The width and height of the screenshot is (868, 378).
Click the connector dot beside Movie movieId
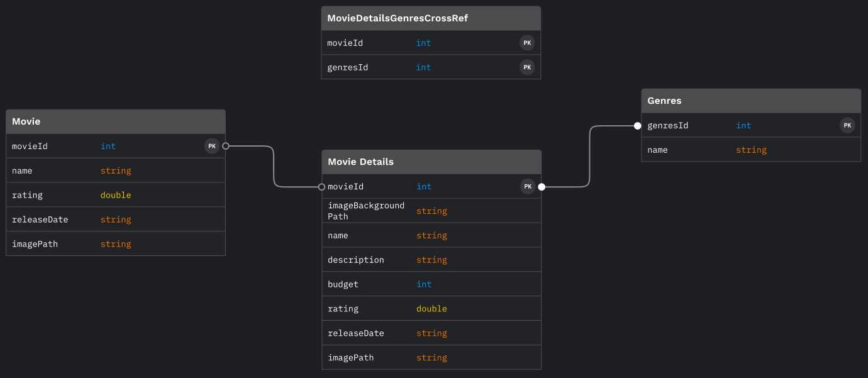[x=225, y=146]
